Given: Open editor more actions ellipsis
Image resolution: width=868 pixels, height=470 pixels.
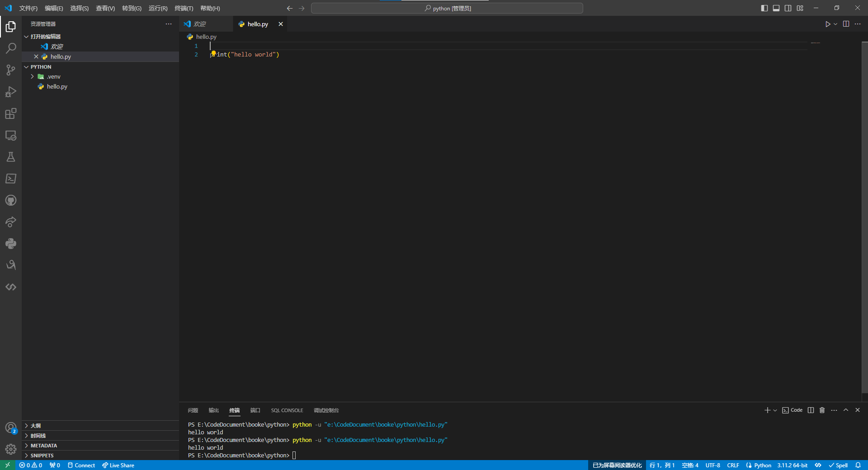Looking at the screenshot, I should coord(858,24).
